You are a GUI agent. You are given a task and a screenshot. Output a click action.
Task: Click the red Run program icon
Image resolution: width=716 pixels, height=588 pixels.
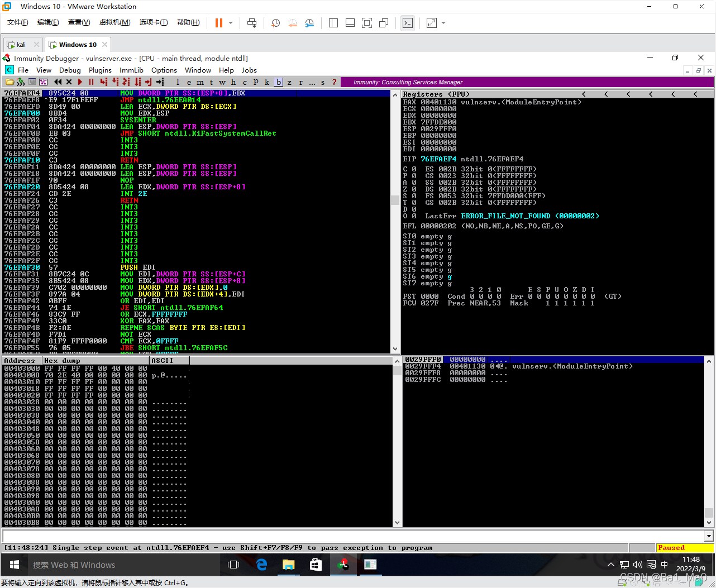coord(80,82)
